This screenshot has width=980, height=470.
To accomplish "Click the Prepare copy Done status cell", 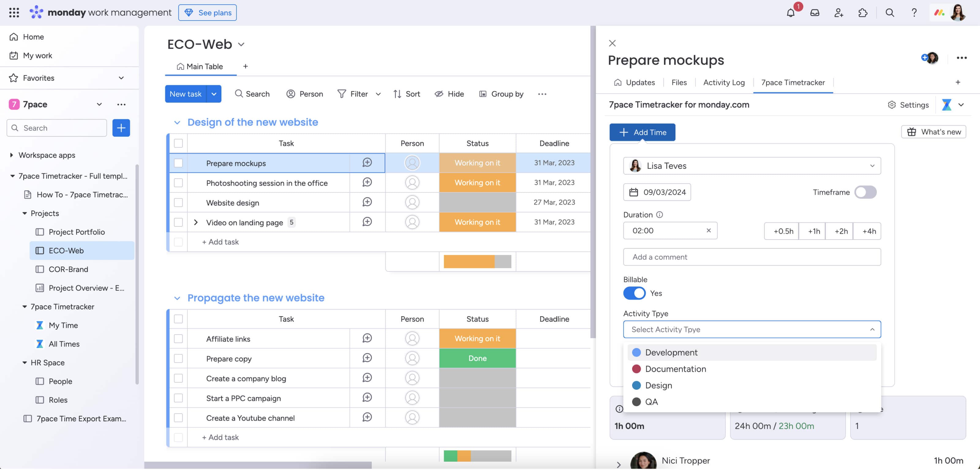I will (x=477, y=358).
